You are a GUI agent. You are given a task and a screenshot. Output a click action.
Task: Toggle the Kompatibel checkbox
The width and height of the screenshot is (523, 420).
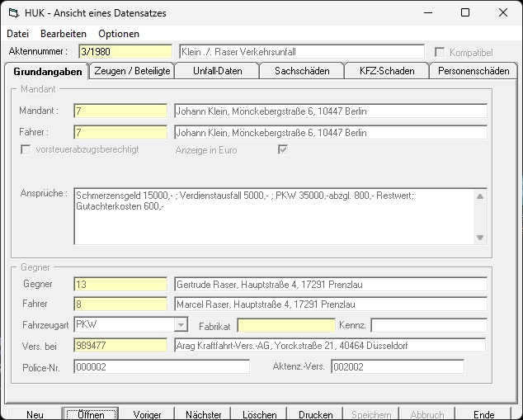[x=440, y=52]
